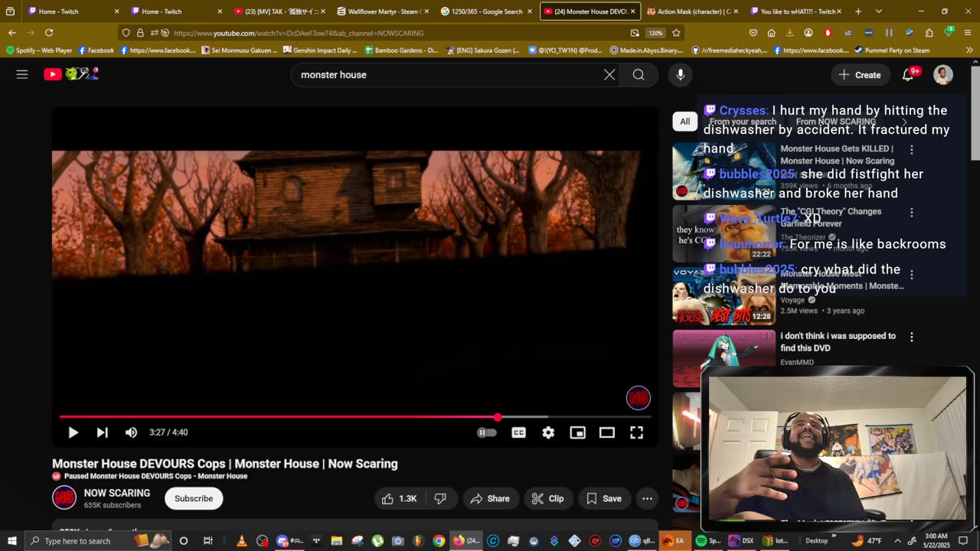Open YouTube notifications bell

tap(909, 74)
